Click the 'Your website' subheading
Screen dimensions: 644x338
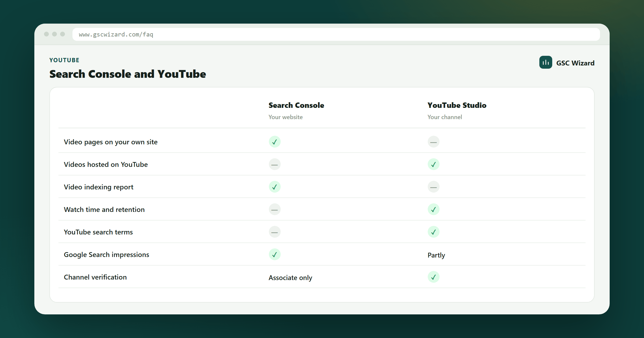tap(286, 117)
